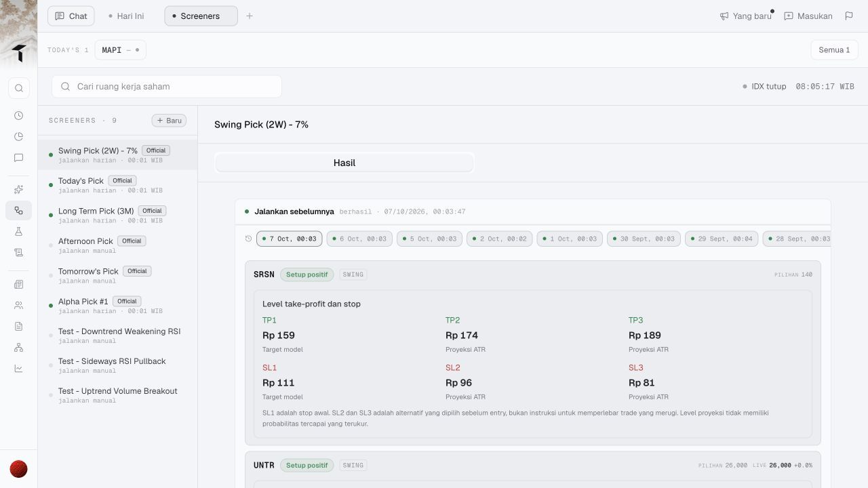Create a new screener with Baru
The image size is (868, 488).
point(169,121)
